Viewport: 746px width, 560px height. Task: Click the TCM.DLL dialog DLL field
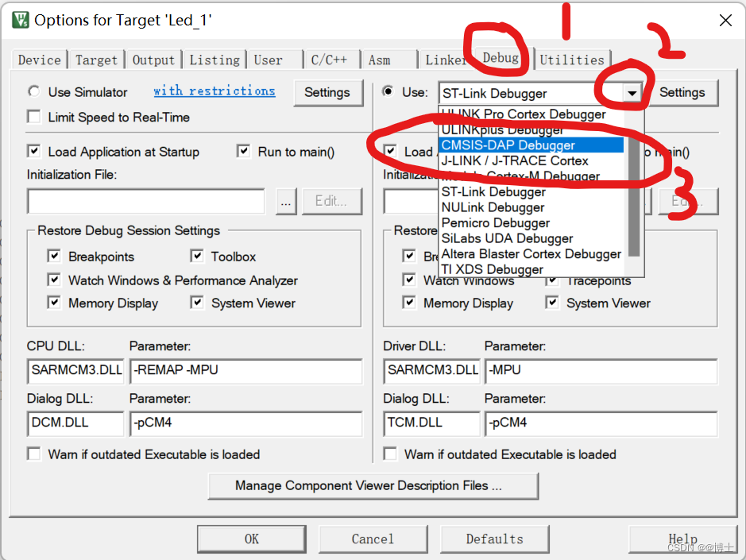[x=431, y=423]
